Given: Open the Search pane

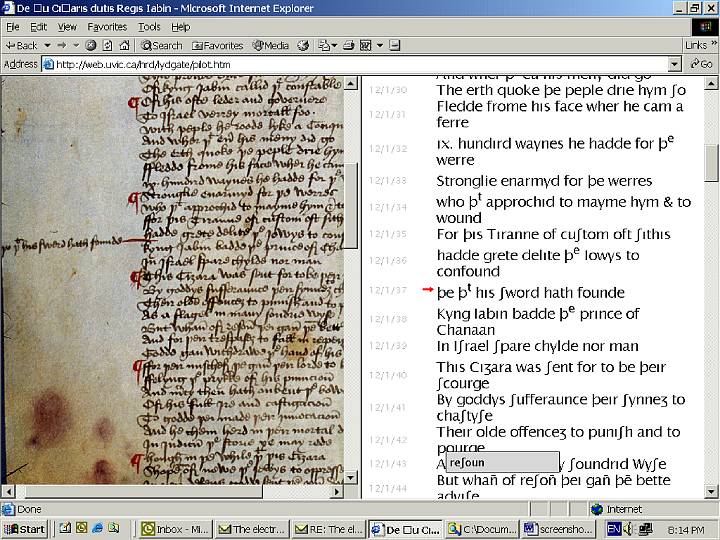Looking at the screenshot, I should (x=160, y=45).
